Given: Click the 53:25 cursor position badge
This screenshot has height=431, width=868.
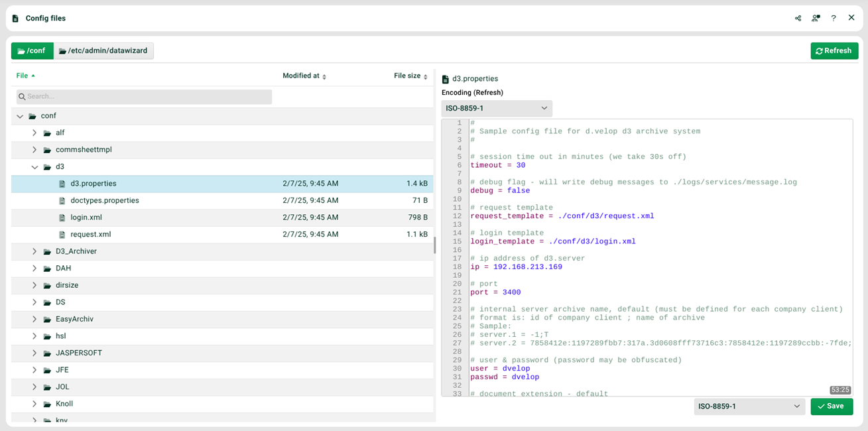Looking at the screenshot, I should click(839, 390).
